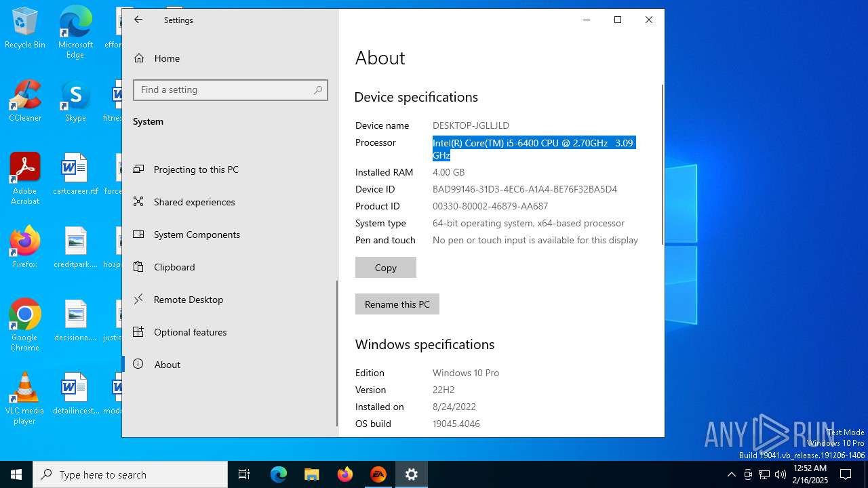The width and height of the screenshot is (868, 488).
Task: Click the Home house icon in sidebar
Action: click(x=139, y=58)
